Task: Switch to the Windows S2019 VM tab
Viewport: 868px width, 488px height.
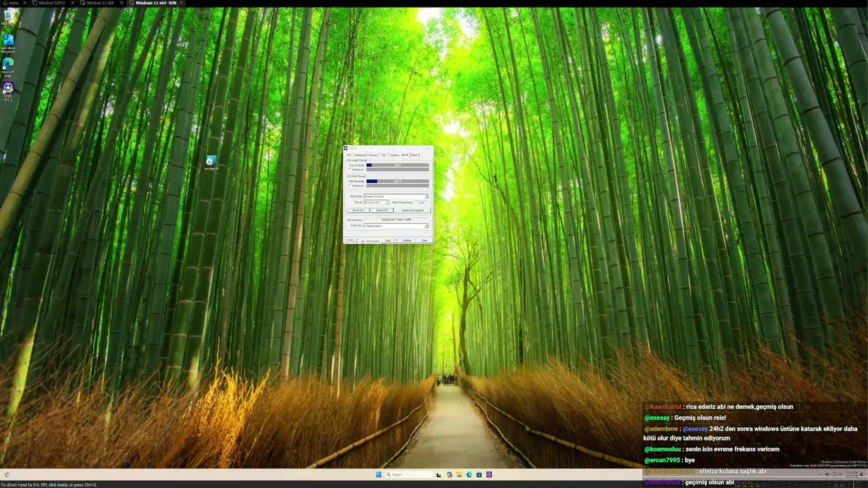Action: (52, 3)
